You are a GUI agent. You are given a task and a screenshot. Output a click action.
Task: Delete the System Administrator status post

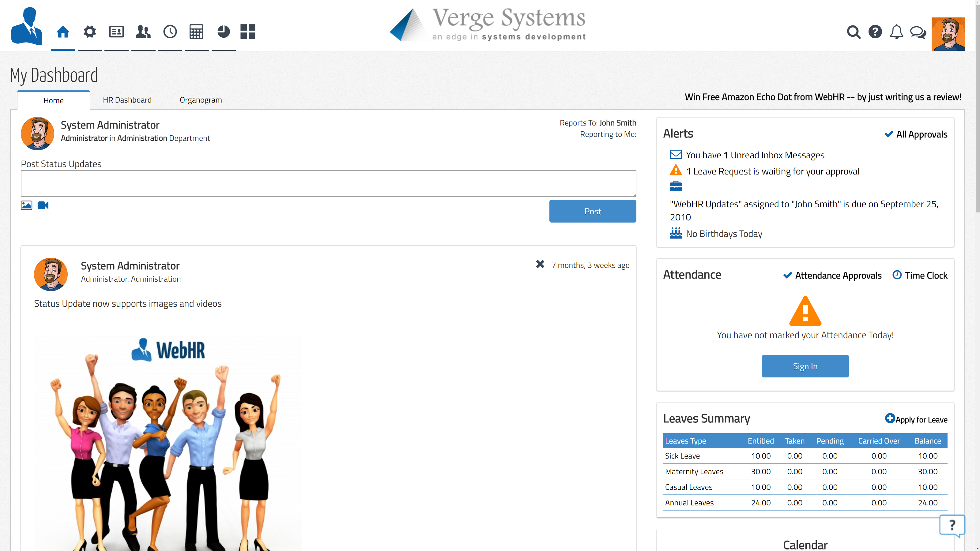click(540, 264)
